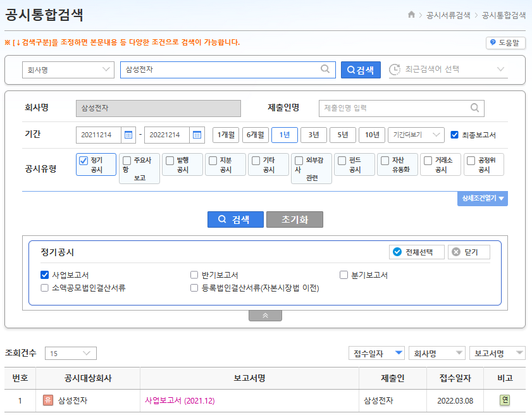Open end date calendar icon

197,135
